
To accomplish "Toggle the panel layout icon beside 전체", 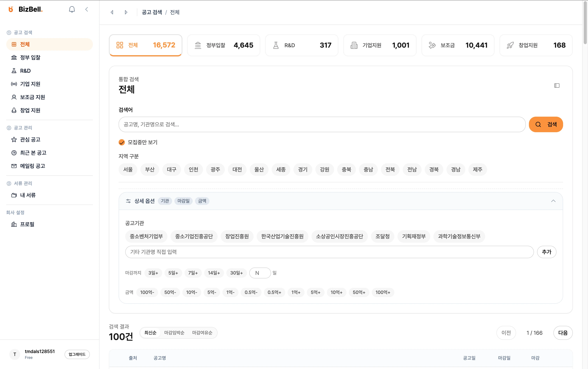I will tap(556, 85).
